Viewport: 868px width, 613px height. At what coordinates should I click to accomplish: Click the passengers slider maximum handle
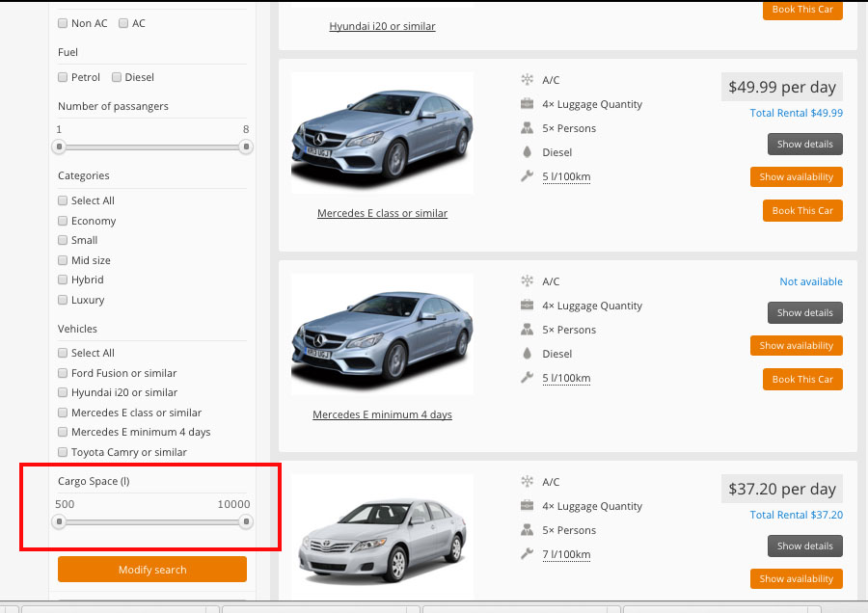(x=246, y=147)
